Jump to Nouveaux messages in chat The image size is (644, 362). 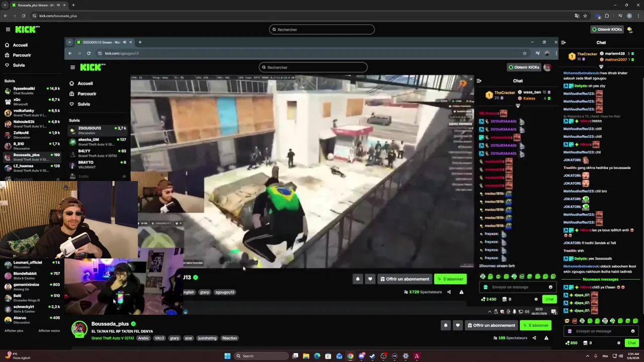coord(601,279)
